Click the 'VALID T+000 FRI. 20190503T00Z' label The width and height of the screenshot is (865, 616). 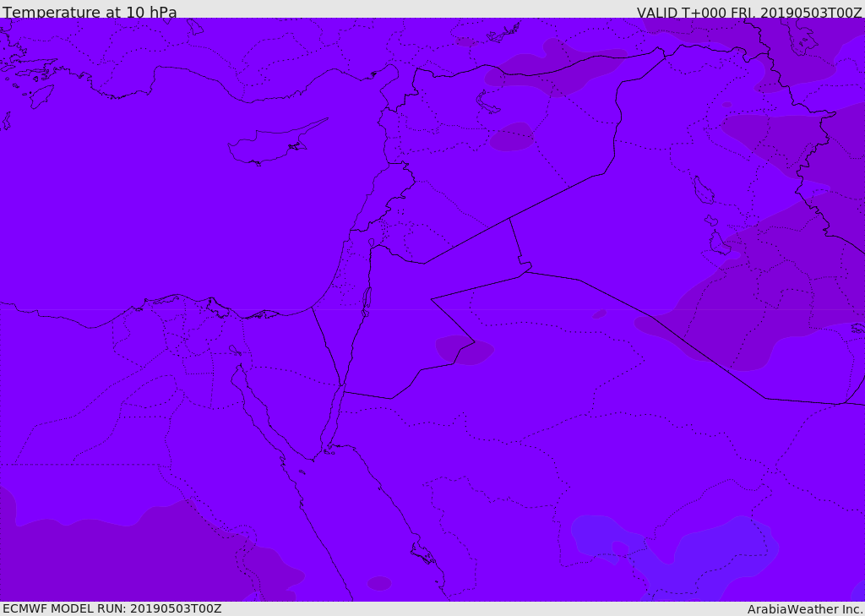click(x=749, y=13)
